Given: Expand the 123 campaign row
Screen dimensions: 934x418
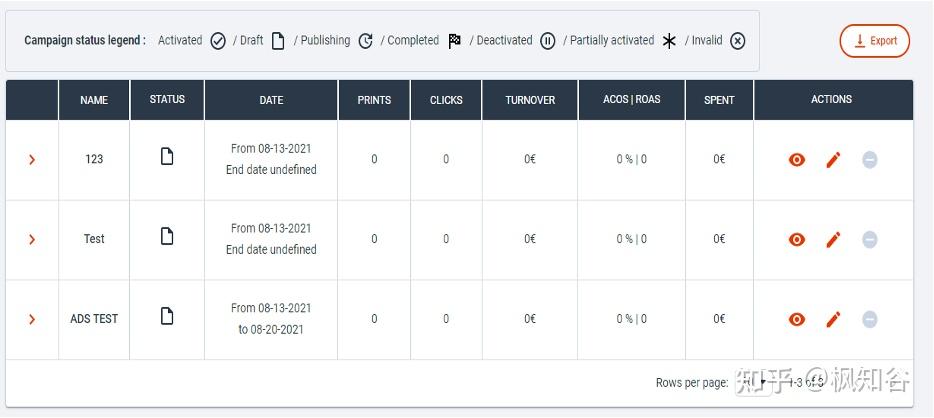Looking at the screenshot, I should 32,160.
